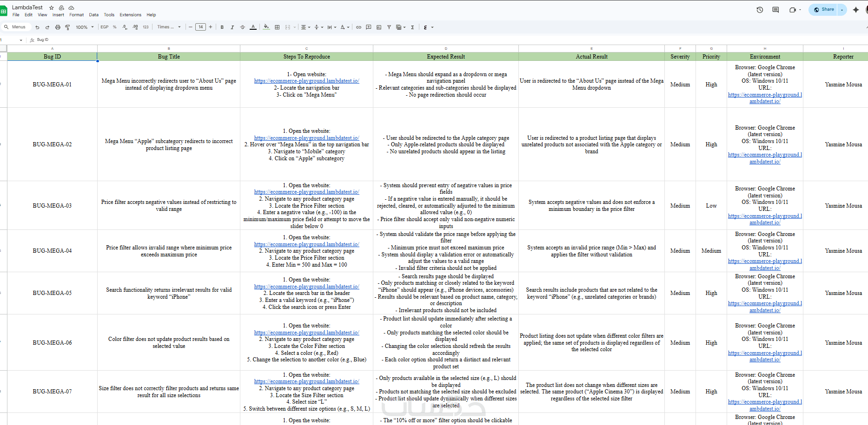
Task: Print the spreadsheet
Action: [58, 27]
